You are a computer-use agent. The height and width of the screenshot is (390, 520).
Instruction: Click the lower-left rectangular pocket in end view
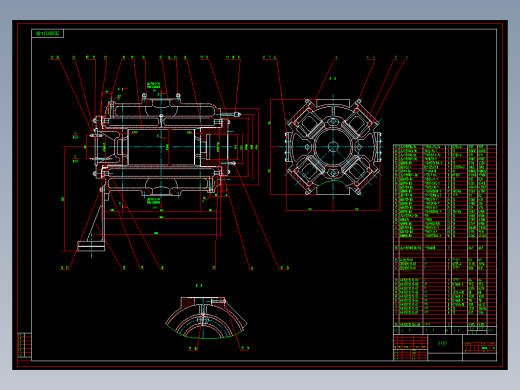tap(309, 168)
